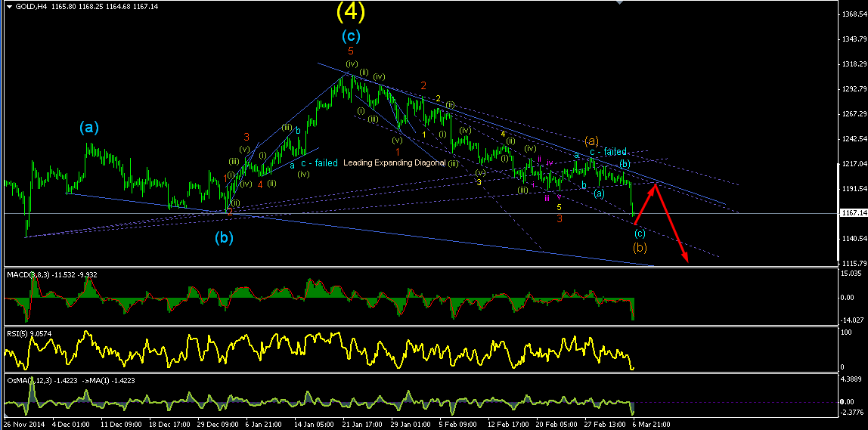Click the Leading Expanding Diagonal text label
The image size is (868, 430).
pos(394,163)
